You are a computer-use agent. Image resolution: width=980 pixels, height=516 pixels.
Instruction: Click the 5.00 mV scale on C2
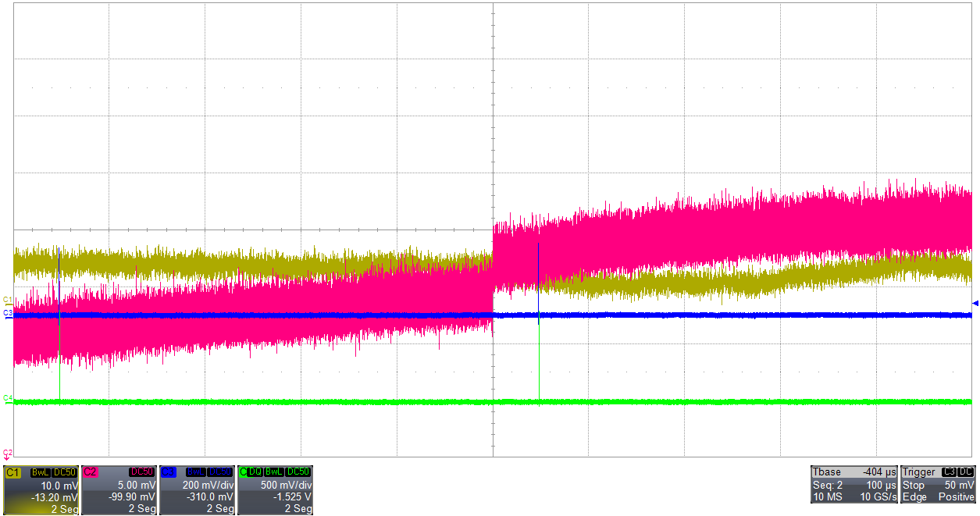point(137,486)
